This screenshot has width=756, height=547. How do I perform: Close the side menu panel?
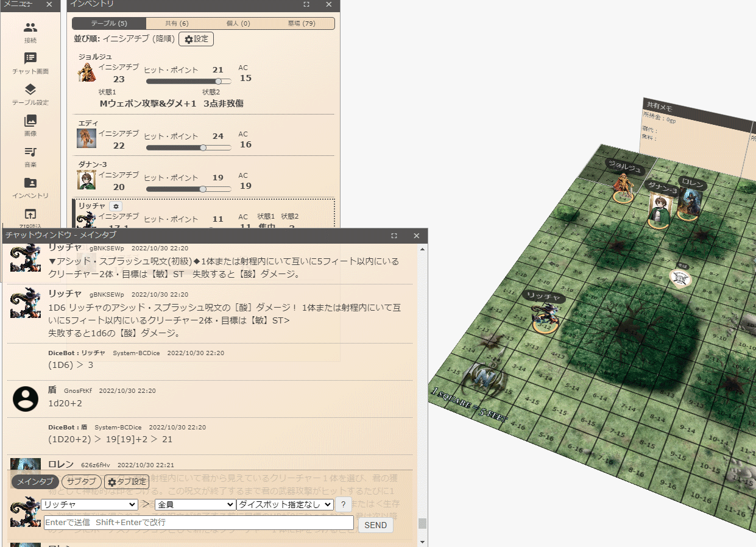click(x=49, y=4)
